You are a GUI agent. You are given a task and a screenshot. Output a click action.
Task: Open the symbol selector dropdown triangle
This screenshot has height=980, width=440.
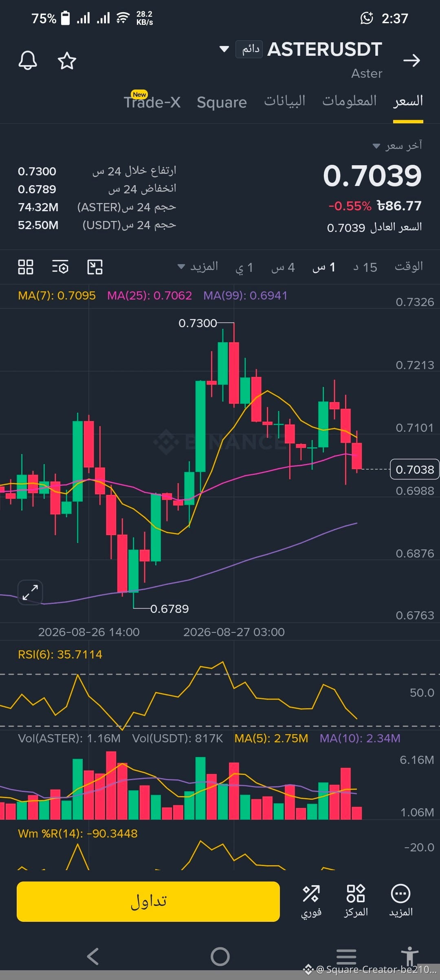point(224,49)
